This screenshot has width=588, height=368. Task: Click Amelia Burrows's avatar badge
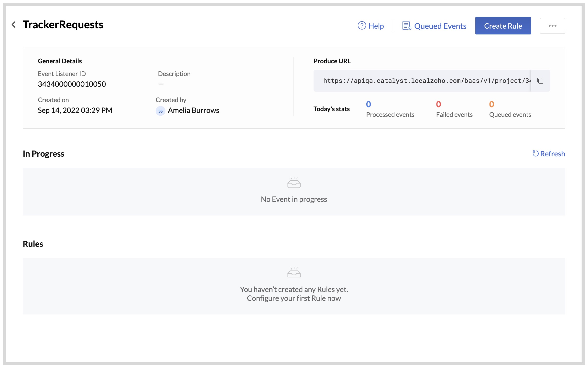[x=161, y=110]
